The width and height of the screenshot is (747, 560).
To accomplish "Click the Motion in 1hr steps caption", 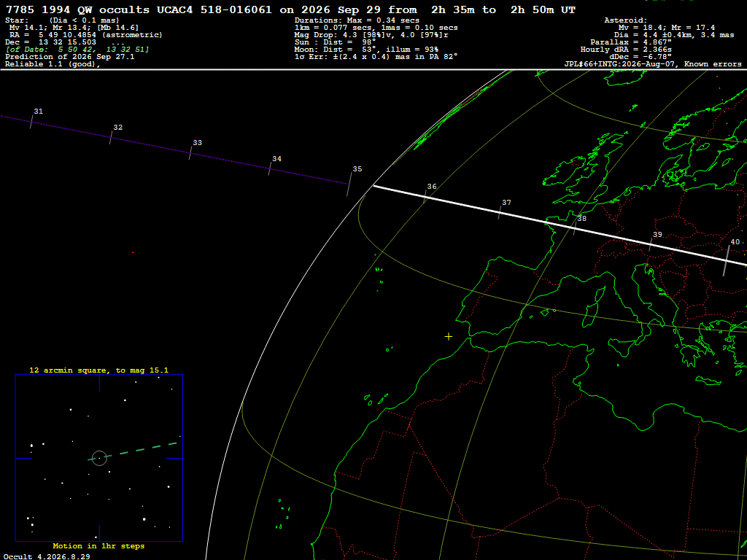I will coord(98,545).
